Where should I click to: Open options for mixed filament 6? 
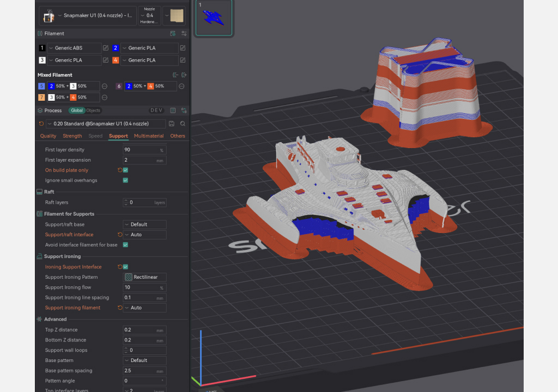pyautogui.click(x=181, y=86)
